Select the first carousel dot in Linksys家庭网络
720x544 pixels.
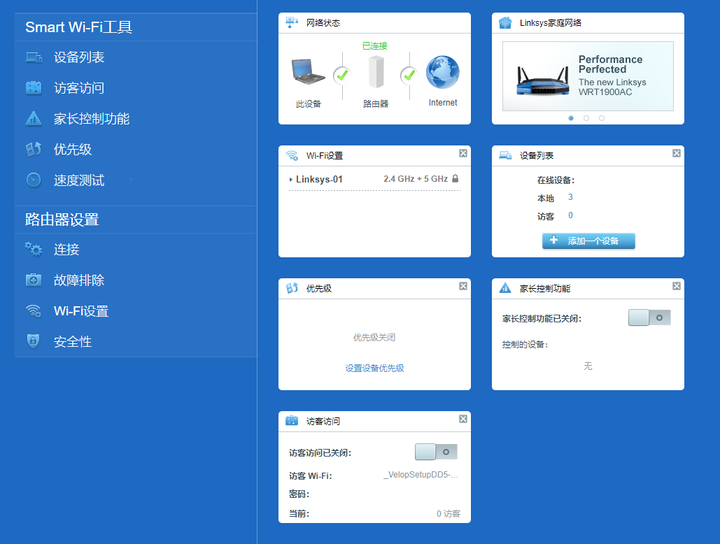(571, 118)
